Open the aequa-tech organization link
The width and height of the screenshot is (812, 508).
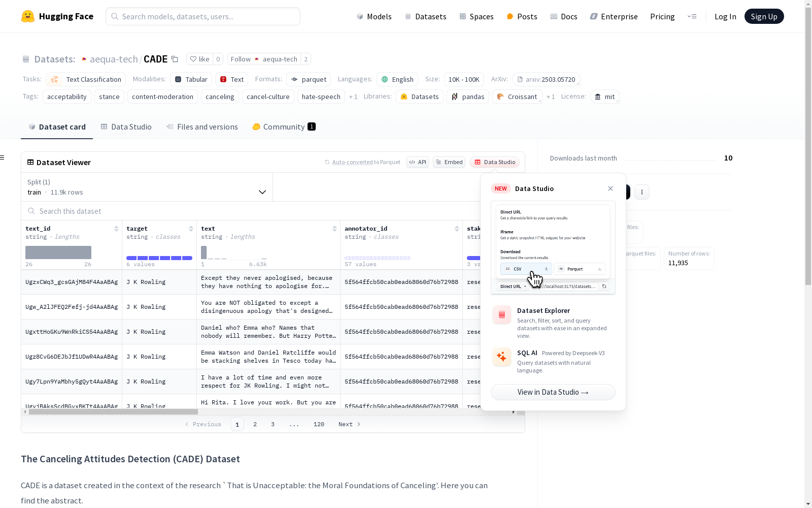click(114, 59)
